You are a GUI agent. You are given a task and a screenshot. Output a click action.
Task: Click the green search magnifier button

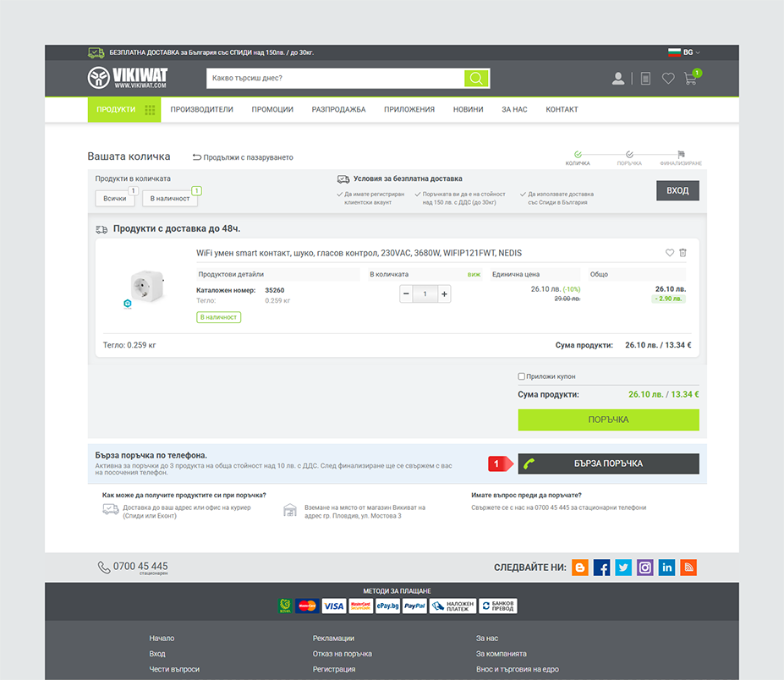click(x=476, y=79)
